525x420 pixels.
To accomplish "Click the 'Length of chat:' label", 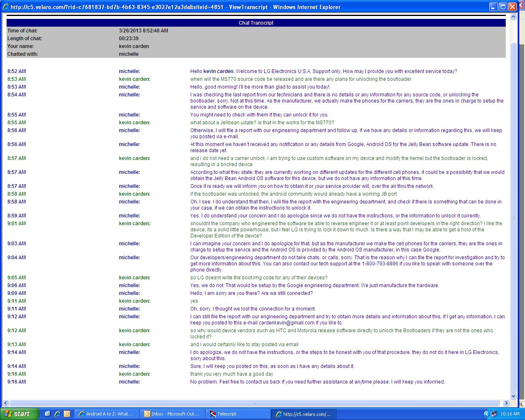I will pyautogui.click(x=25, y=39).
